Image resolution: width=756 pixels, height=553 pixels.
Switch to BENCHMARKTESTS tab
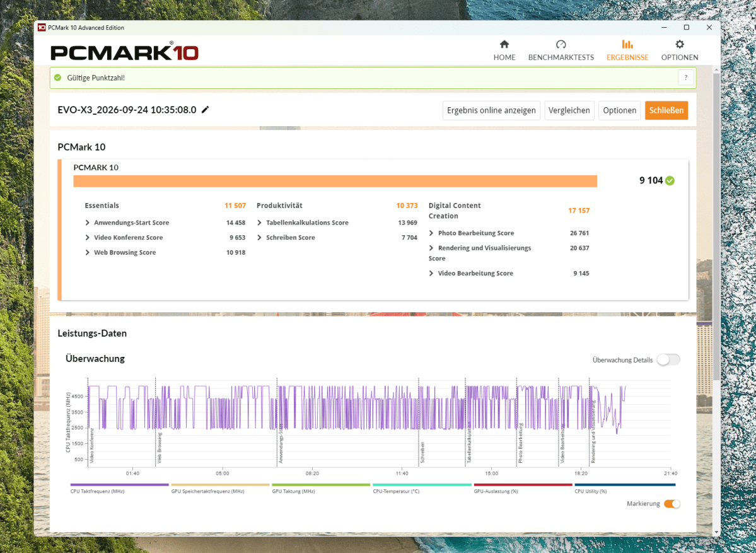(561, 50)
